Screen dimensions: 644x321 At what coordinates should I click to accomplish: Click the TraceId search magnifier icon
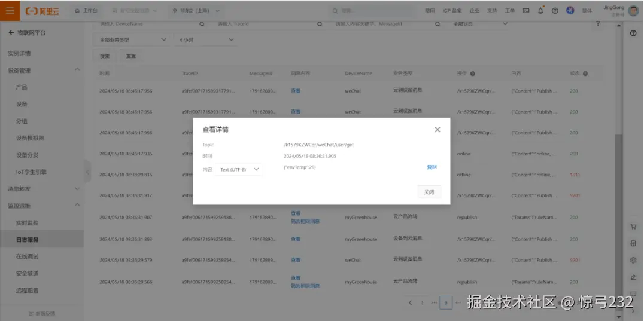320,24
